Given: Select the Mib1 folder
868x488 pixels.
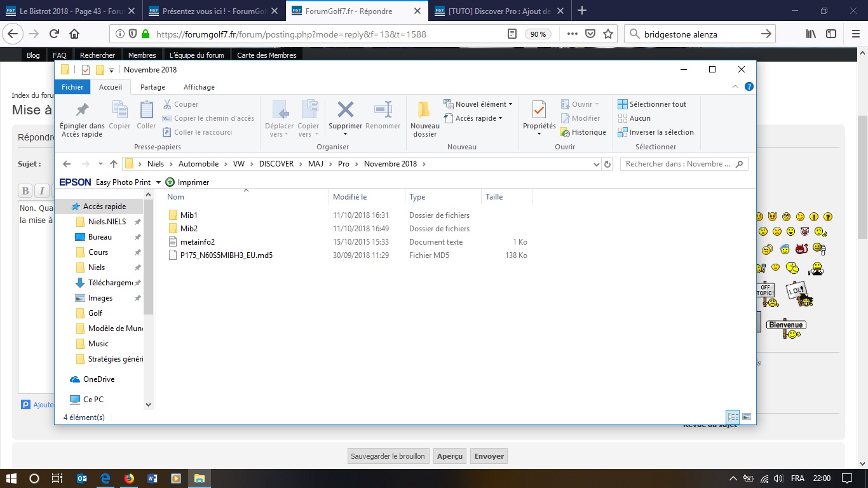Looking at the screenshot, I should [189, 215].
